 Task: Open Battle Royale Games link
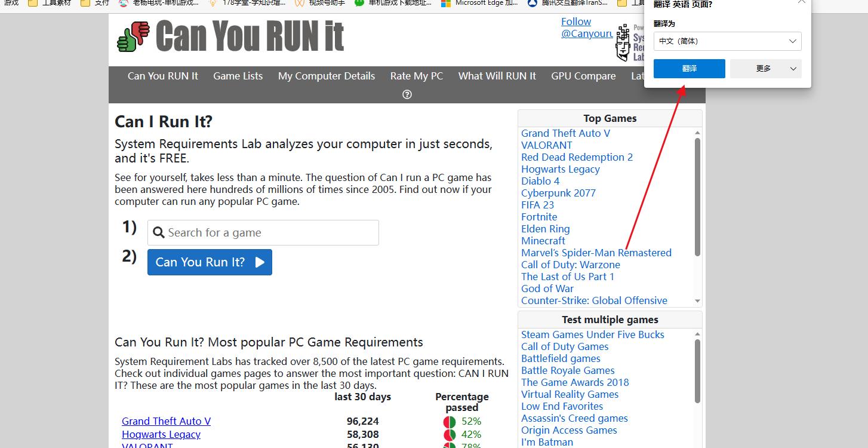click(568, 370)
